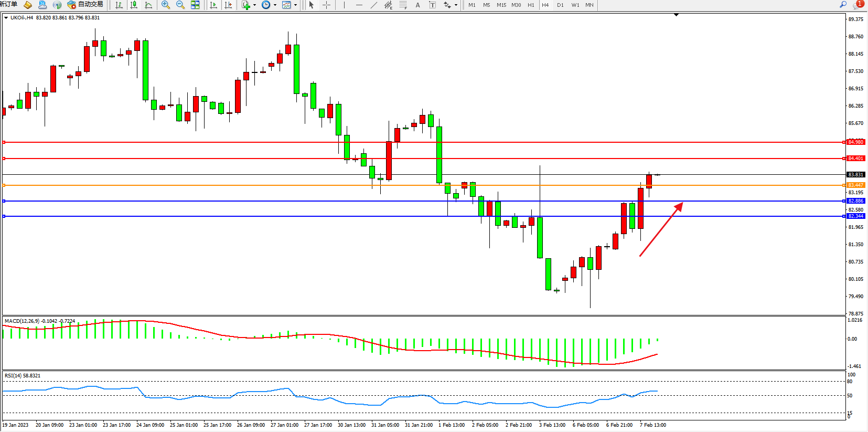Click the zoom out magnifier icon

click(x=180, y=5)
